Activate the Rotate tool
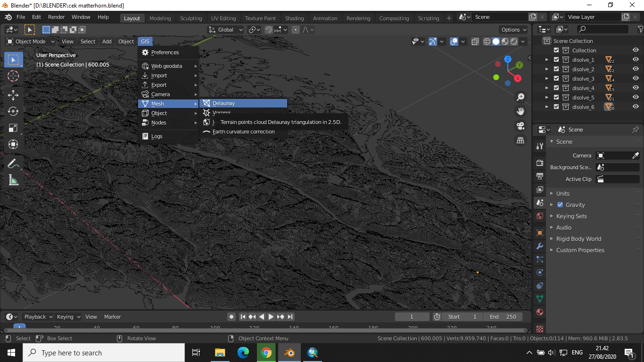This screenshot has width=644, height=362. point(13,111)
